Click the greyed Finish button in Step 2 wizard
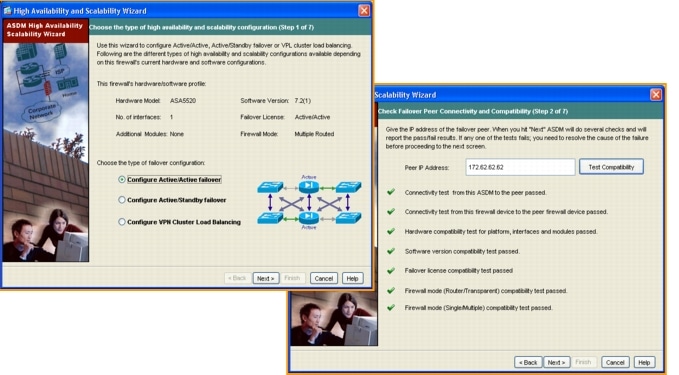The image size is (679, 375). click(x=583, y=362)
